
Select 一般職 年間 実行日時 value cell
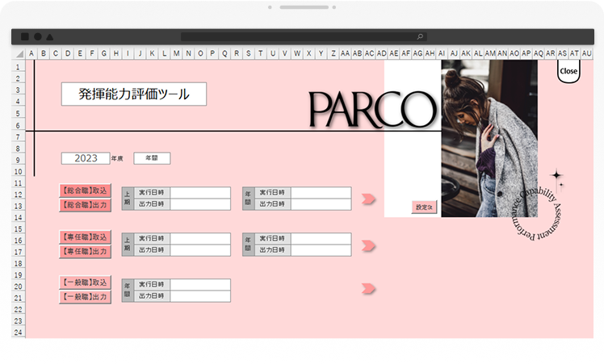pos(200,284)
